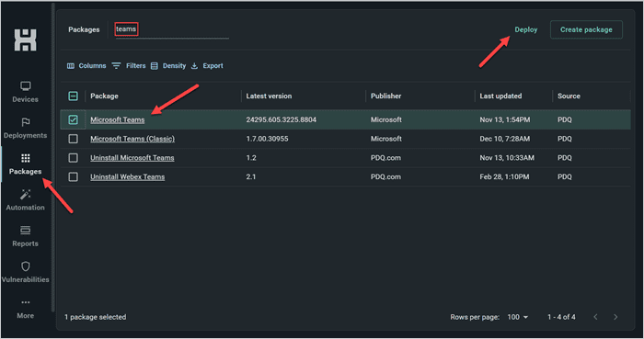Click the package search field with teams
The width and height of the screenshot is (644, 339).
pyautogui.click(x=172, y=29)
